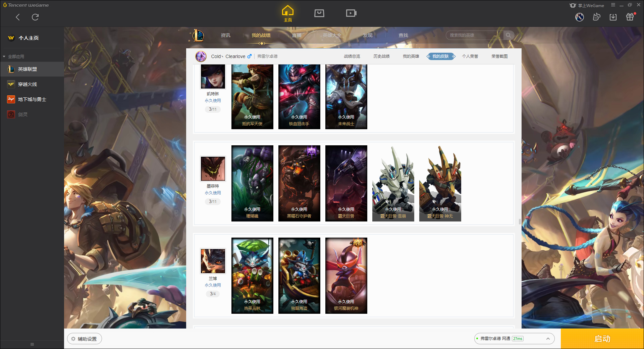Open the 铁血狙击手 skin card
Screen dimensions: 644x349
coord(299,97)
